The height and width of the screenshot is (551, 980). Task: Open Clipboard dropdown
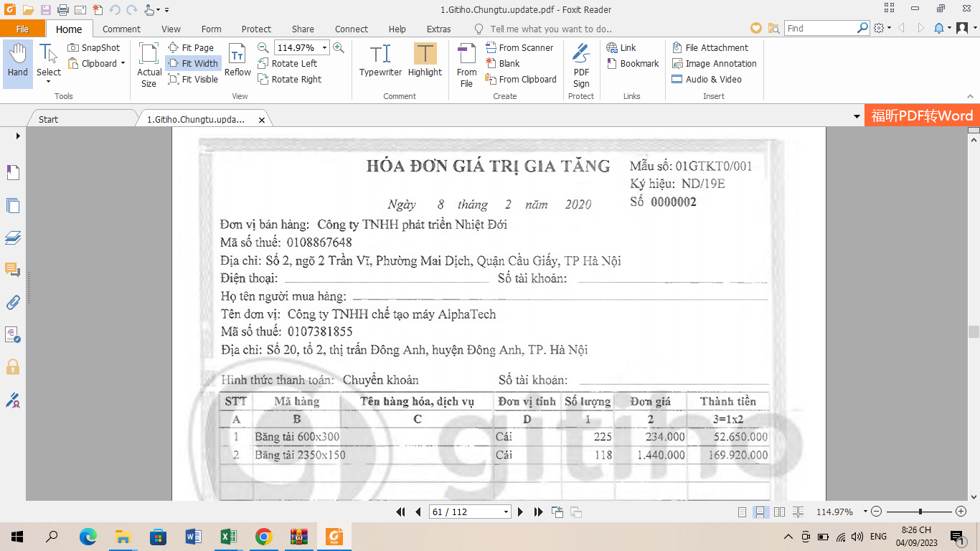(x=123, y=63)
